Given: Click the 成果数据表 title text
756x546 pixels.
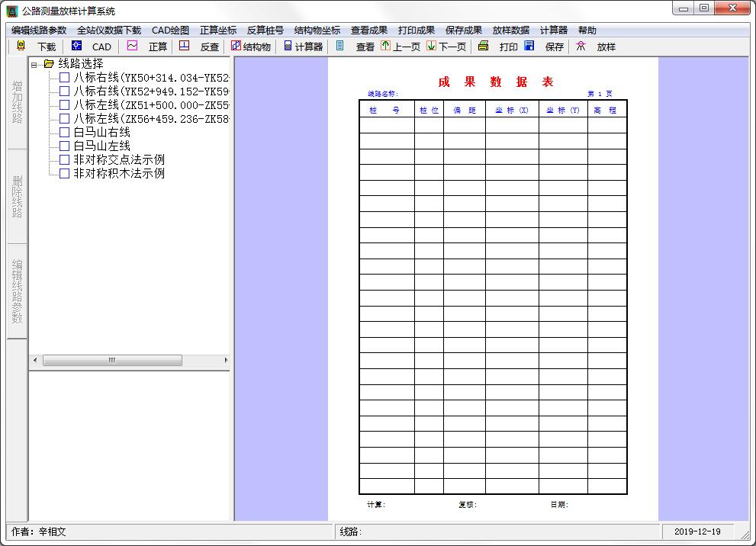Looking at the screenshot, I should 495,82.
